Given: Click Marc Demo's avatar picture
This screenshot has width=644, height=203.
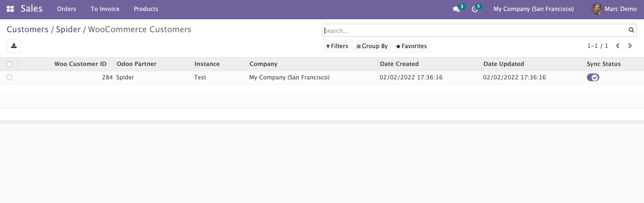Looking at the screenshot, I should coord(596,9).
